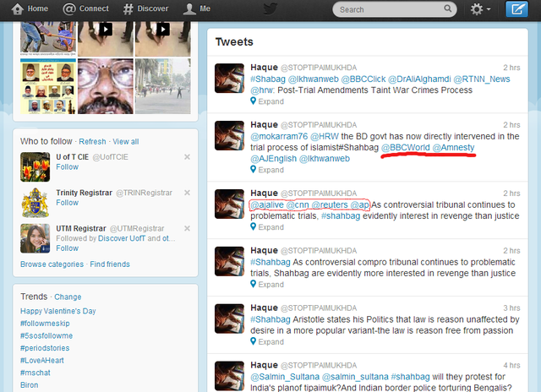
Task: Refresh the Who to follow list
Action: tap(92, 141)
